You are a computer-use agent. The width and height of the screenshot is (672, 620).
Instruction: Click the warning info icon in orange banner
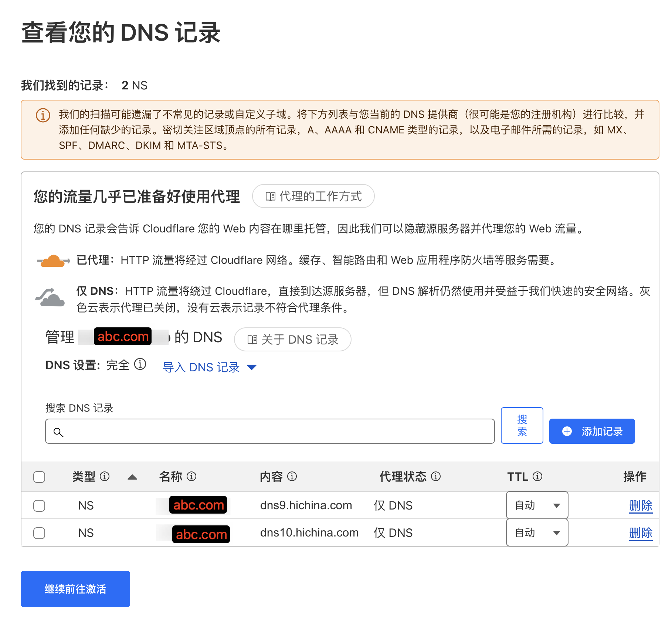(43, 115)
